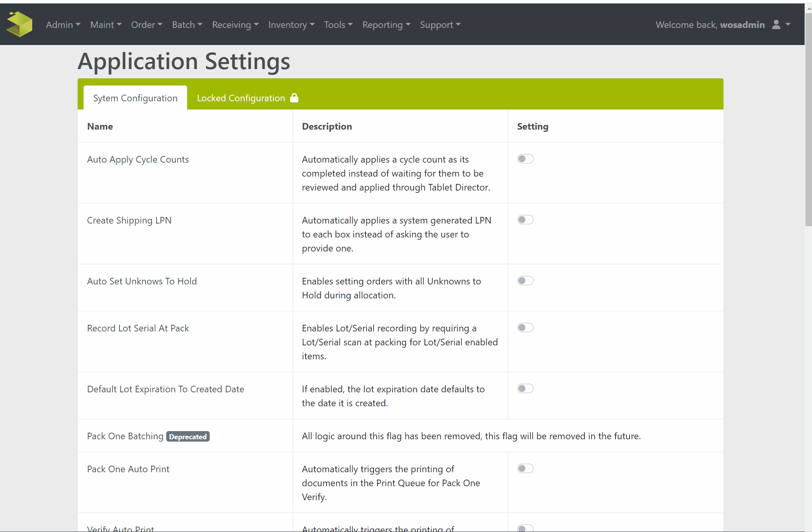Click the green cube logo icon

click(x=19, y=24)
